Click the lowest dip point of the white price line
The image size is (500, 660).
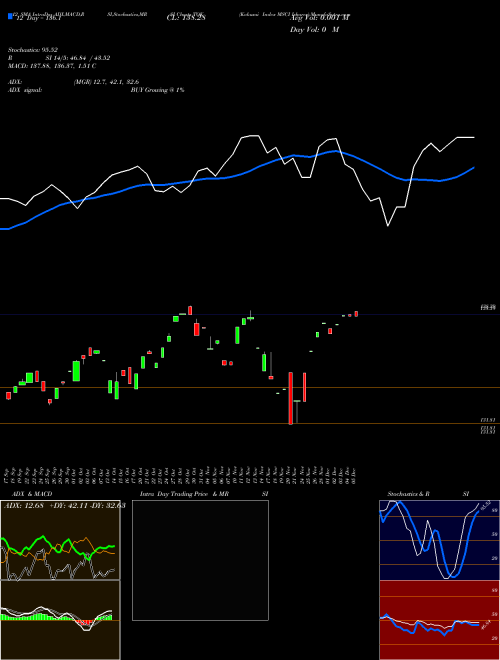(388, 226)
